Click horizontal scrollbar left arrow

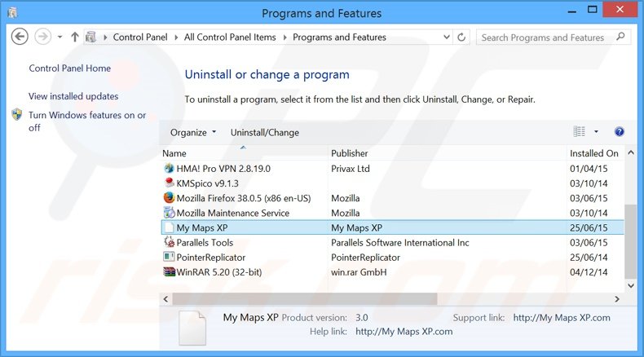[165, 299]
